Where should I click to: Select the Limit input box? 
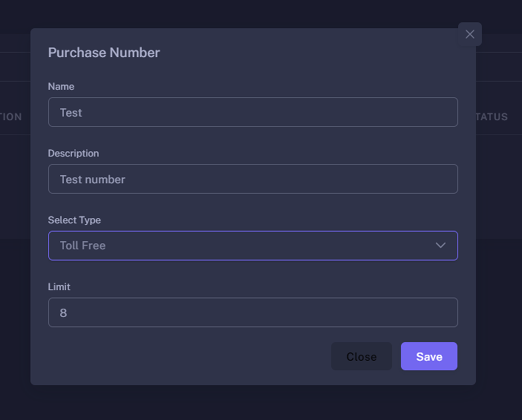click(253, 312)
